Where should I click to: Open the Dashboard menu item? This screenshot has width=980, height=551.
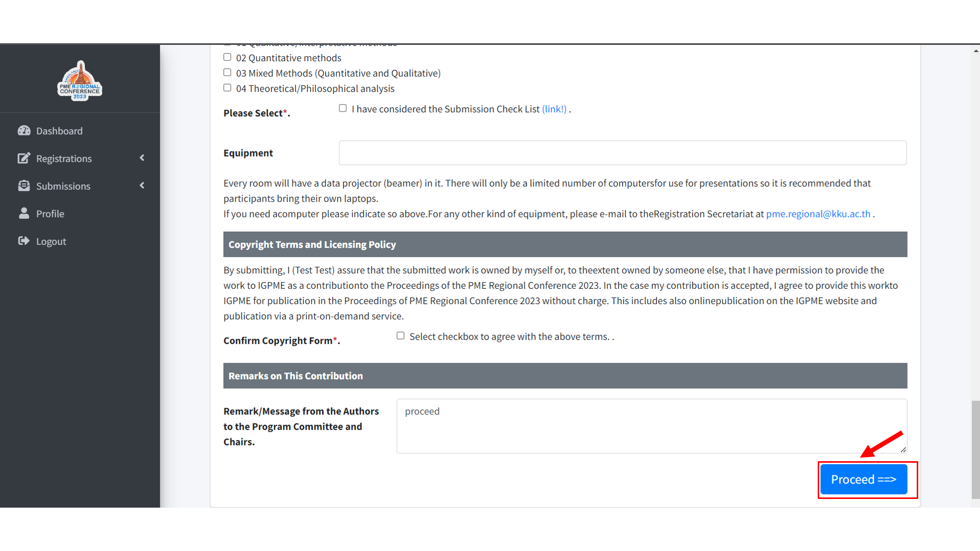coord(59,131)
